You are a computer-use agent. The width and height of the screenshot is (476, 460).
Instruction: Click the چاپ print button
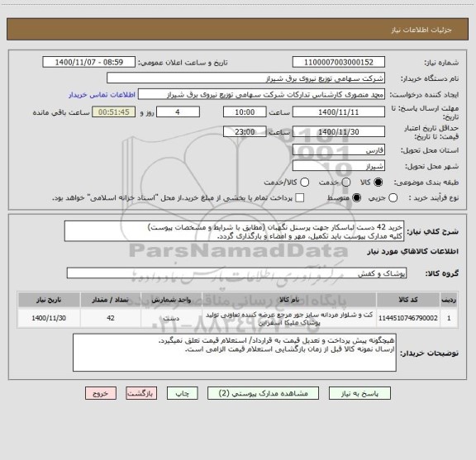[x=182, y=393]
